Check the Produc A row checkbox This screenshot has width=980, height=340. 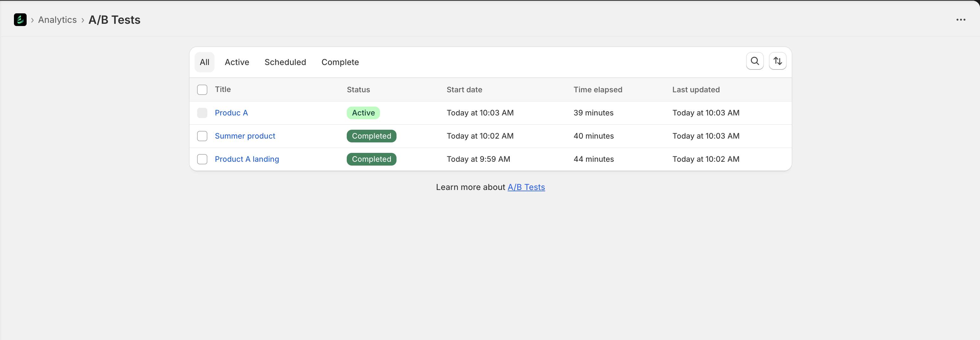pos(202,113)
